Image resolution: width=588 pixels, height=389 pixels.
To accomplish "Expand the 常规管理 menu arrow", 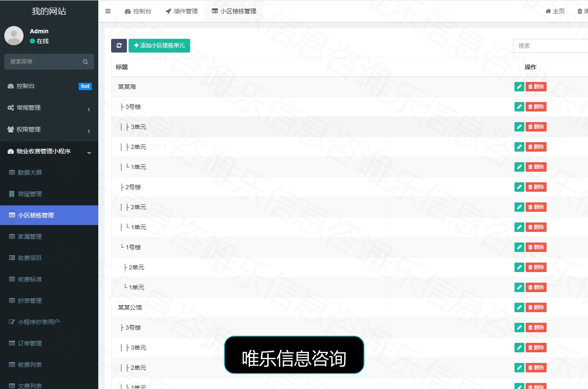I will pyautogui.click(x=89, y=109).
